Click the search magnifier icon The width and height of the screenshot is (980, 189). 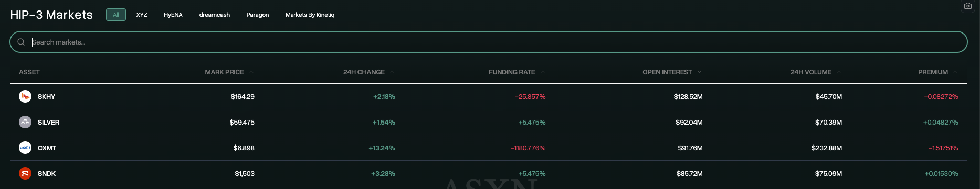(21, 42)
